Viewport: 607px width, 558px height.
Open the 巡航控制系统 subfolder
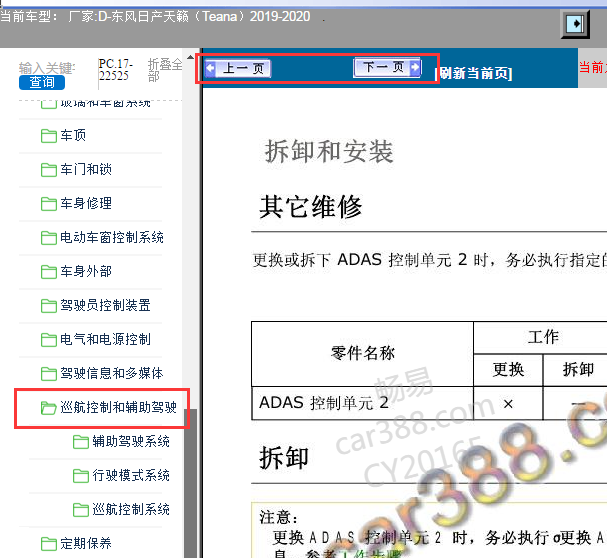pyautogui.click(x=131, y=509)
